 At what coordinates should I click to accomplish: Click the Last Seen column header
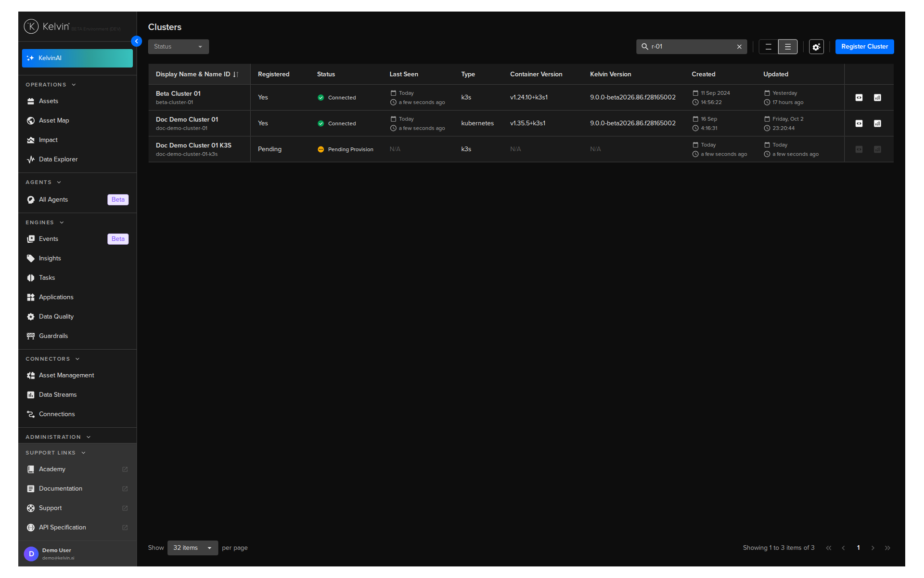click(x=404, y=74)
